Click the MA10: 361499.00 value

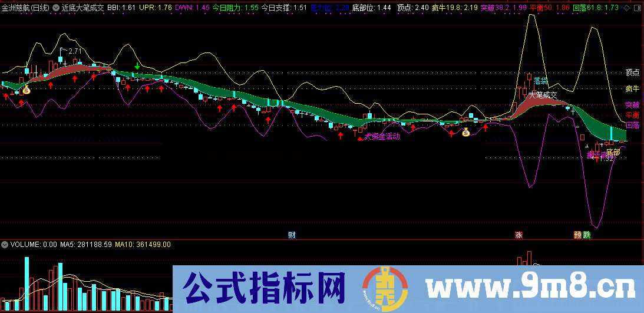(143, 245)
